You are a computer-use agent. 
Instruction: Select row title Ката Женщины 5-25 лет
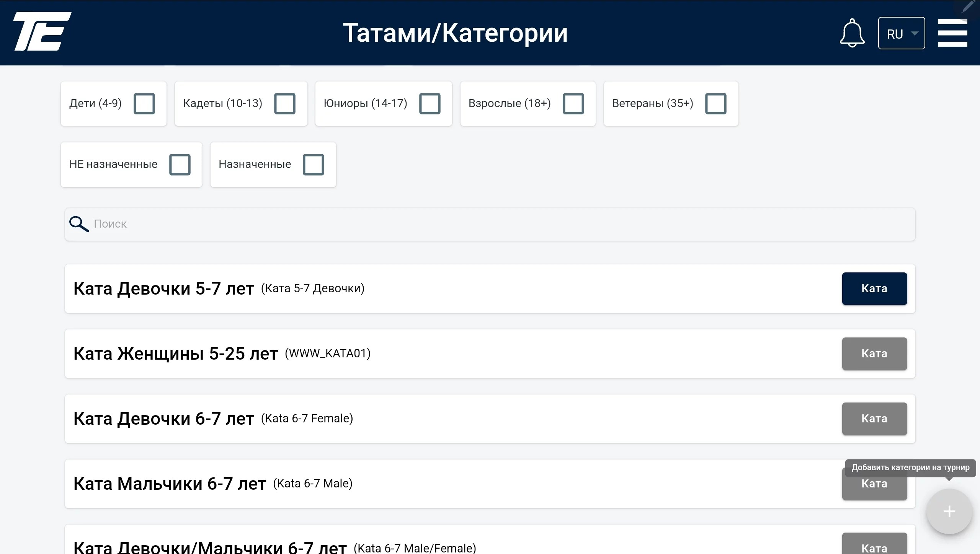[x=176, y=354]
